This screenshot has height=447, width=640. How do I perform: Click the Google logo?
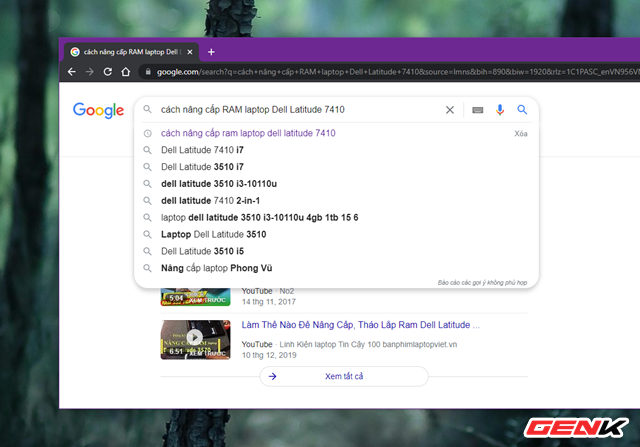point(98,110)
